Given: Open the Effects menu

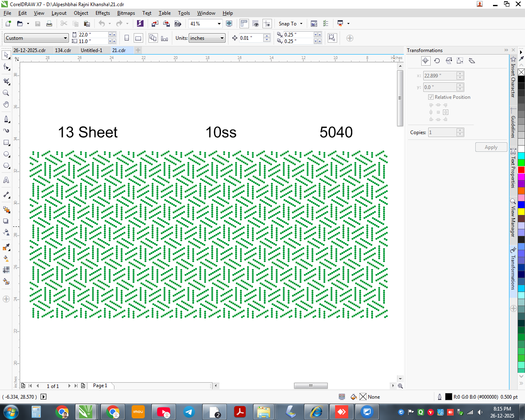Looking at the screenshot, I should tap(103, 13).
